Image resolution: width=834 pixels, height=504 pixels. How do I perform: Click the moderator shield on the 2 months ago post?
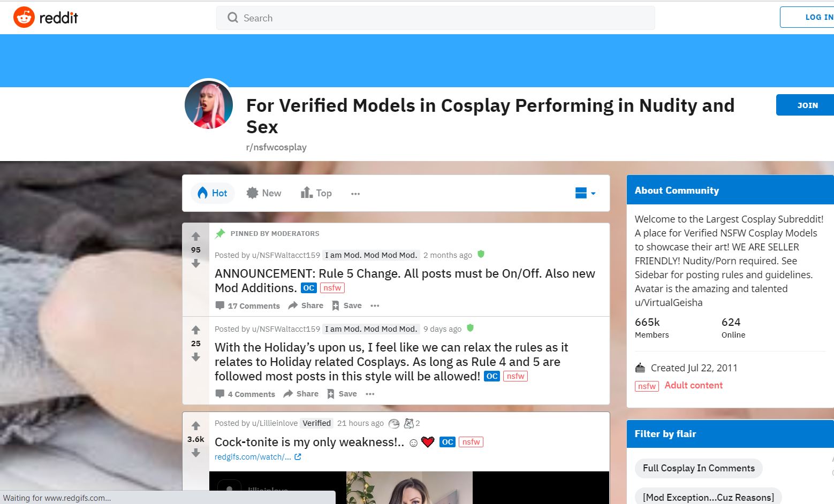pyautogui.click(x=481, y=254)
